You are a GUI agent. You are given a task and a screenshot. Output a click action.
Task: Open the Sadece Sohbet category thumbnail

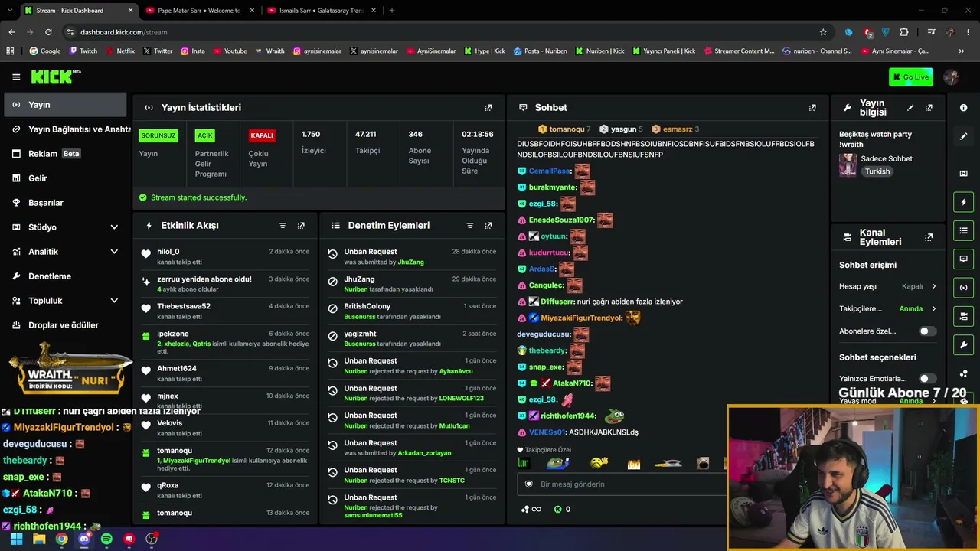coord(848,165)
